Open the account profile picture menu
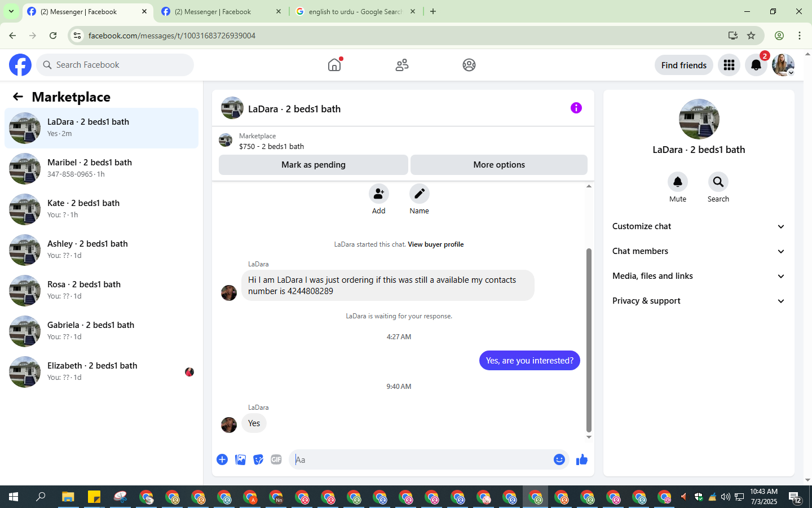This screenshot has width=812, height=508. 783,65
